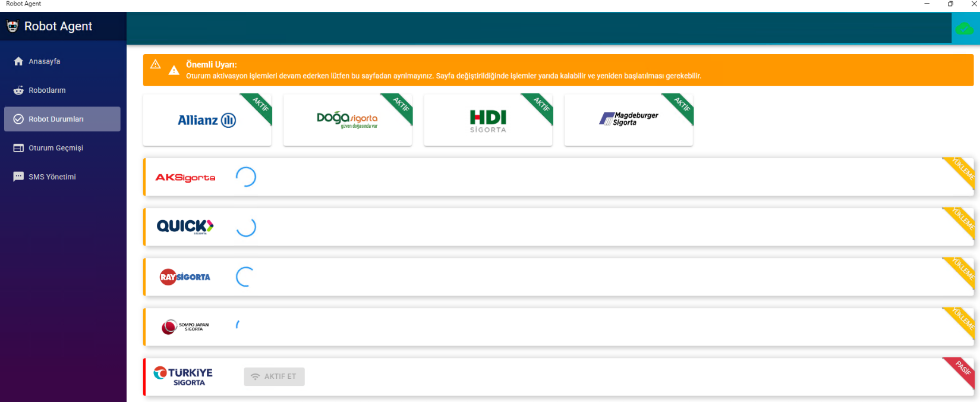Click the warning triangle in orange banner

pyautogui.click(x=174, y=70)
